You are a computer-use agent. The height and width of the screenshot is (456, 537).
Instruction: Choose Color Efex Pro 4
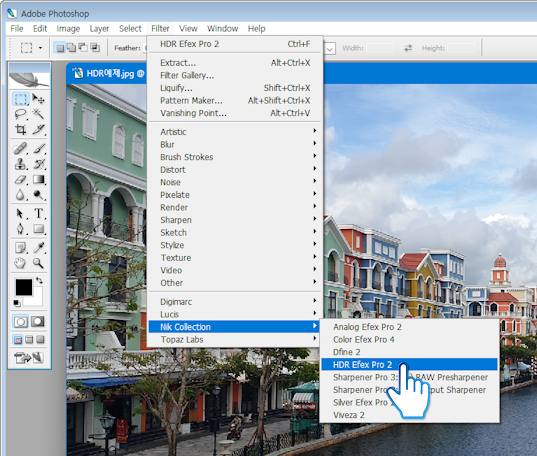pyautogui.click(x=409, y=340)
